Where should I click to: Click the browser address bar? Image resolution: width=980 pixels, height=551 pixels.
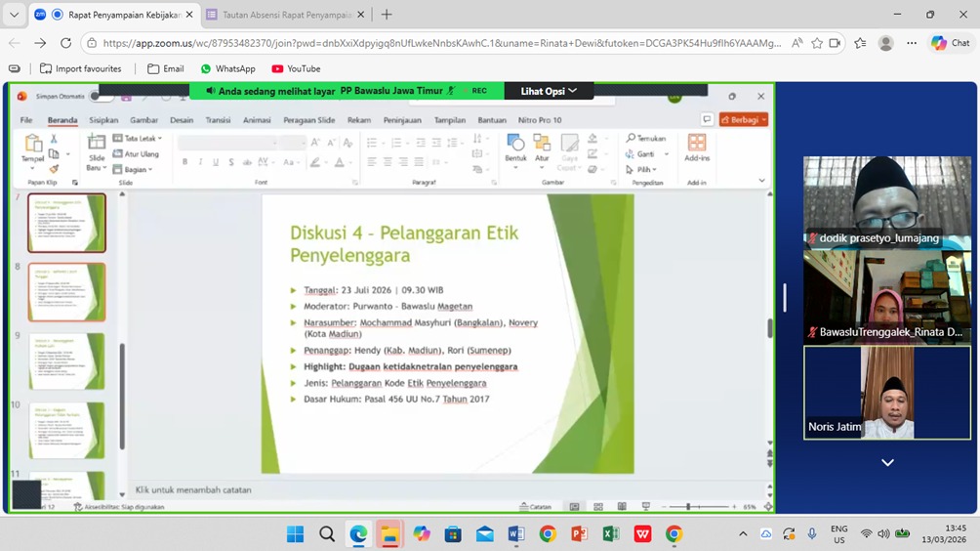(x=442, y=43)
